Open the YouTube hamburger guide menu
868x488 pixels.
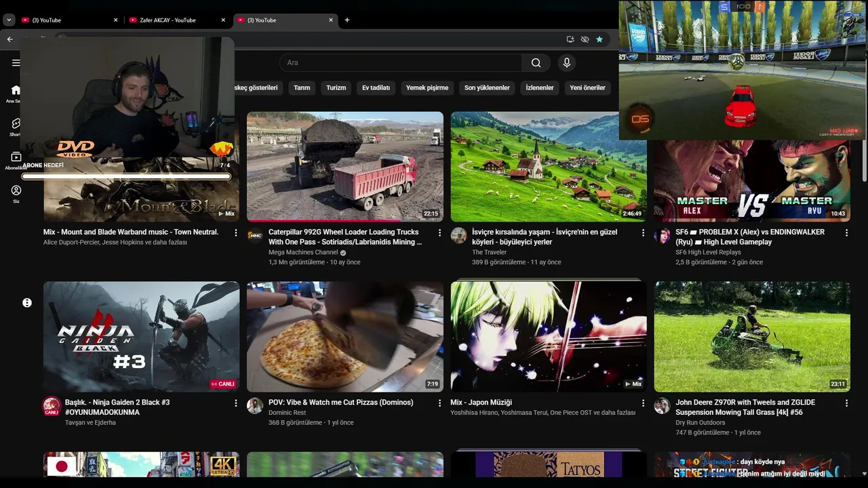[16, 63]
